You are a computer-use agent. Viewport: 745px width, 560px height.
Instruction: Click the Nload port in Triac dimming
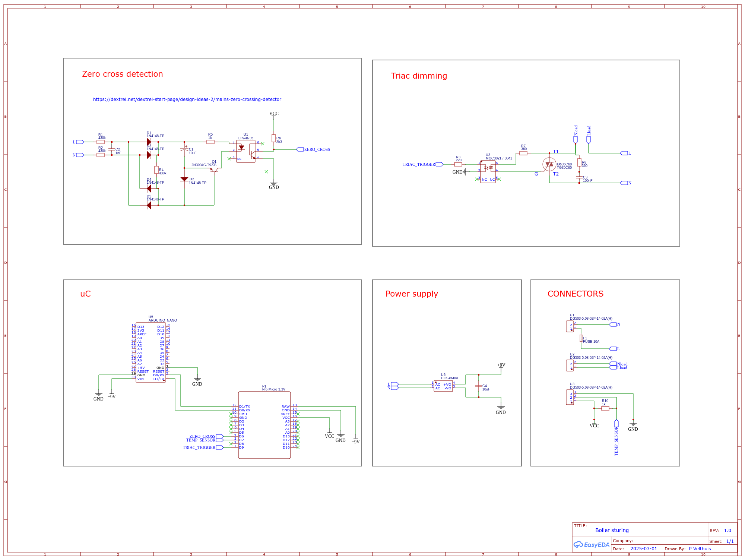[x=576, y=135]
